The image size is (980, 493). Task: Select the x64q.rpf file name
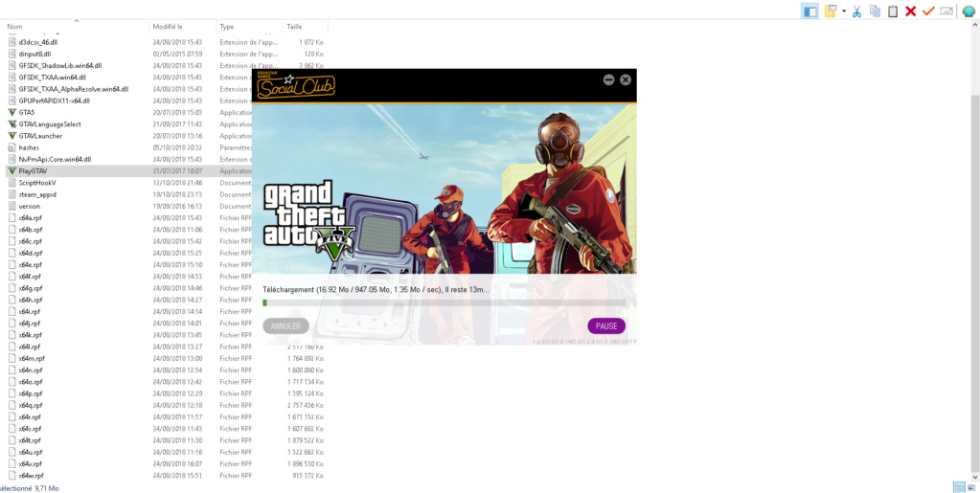click(x=31, y=406)
